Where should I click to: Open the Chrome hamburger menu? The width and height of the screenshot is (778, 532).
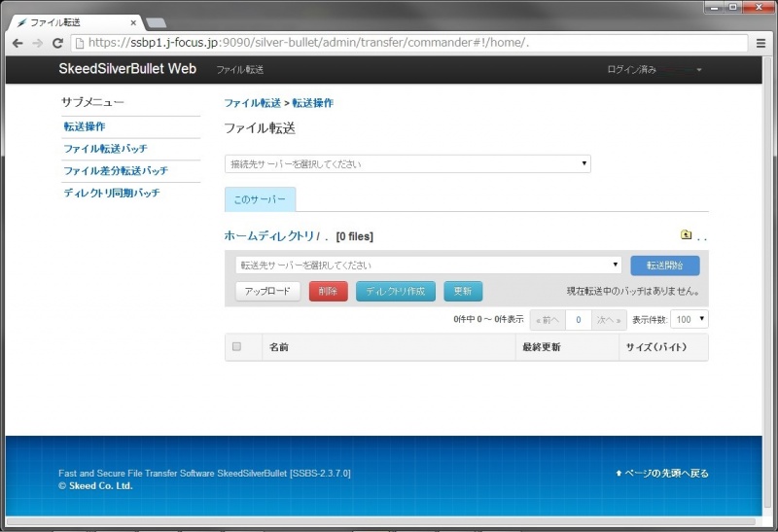coord(760,43)
